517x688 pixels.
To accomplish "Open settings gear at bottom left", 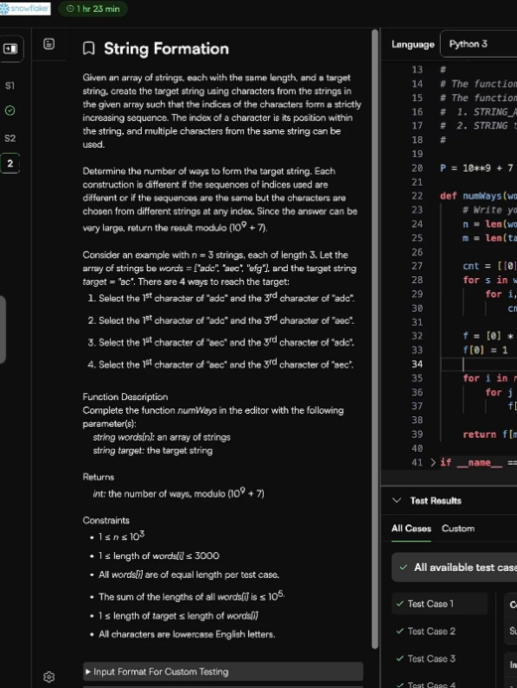I will 49,677.
